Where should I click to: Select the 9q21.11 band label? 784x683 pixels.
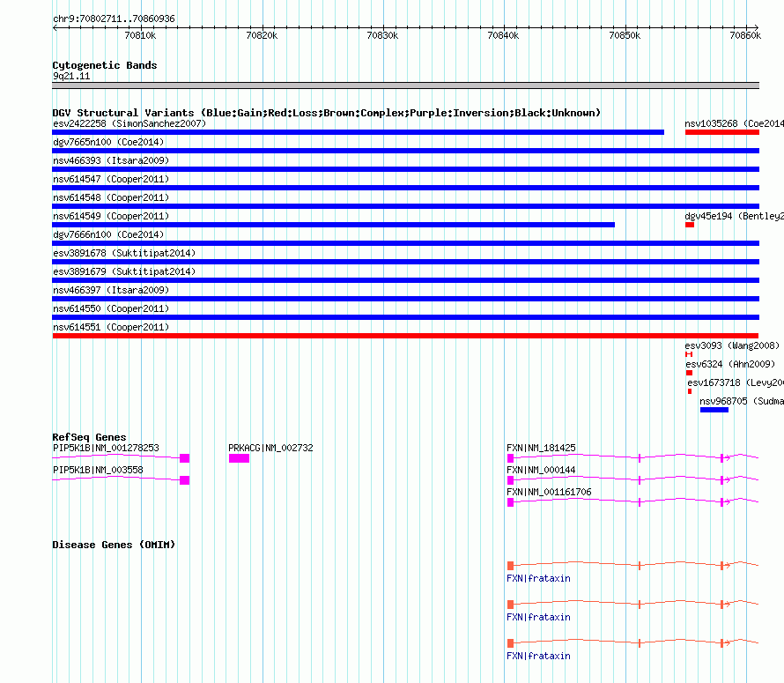tap(71, 76)
